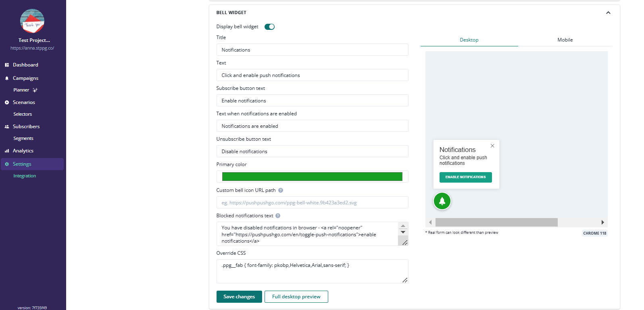Screen dimensions: 644x310
Task: Collapse the Bell Widget section chevron
Action: (608, 12)
